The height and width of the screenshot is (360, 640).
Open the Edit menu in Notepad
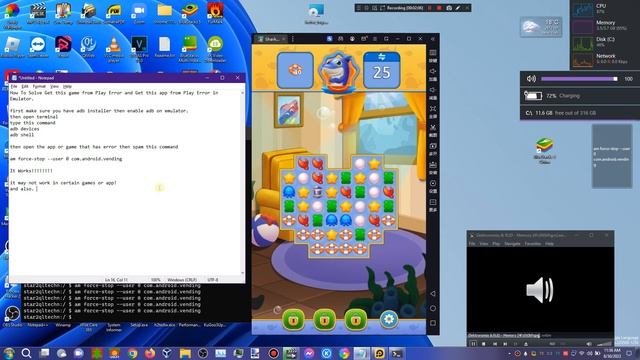25,87
